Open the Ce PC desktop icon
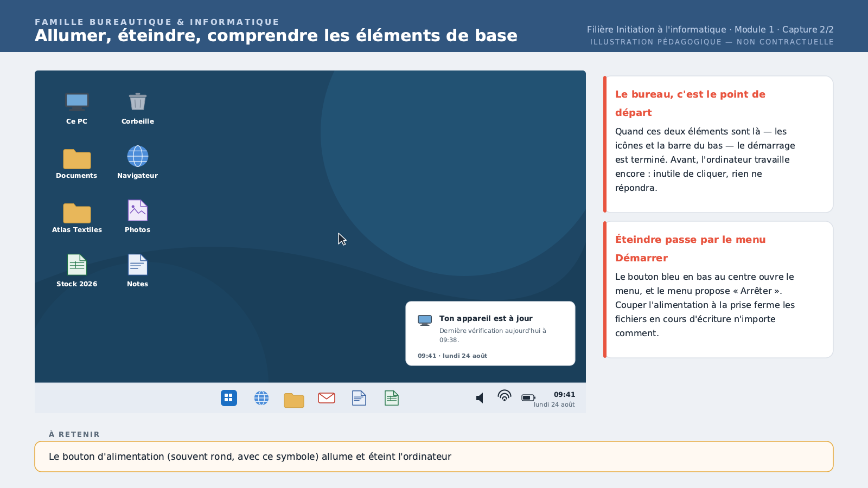 click(x=76, y=108)
